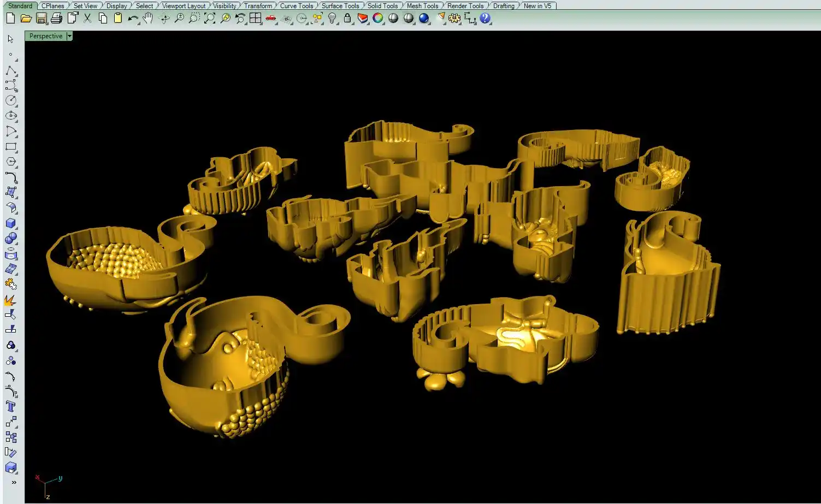Screen dimensions: 821x504
Task: Expand more tools chevron in left sidebar
Action: click(14, 482)
